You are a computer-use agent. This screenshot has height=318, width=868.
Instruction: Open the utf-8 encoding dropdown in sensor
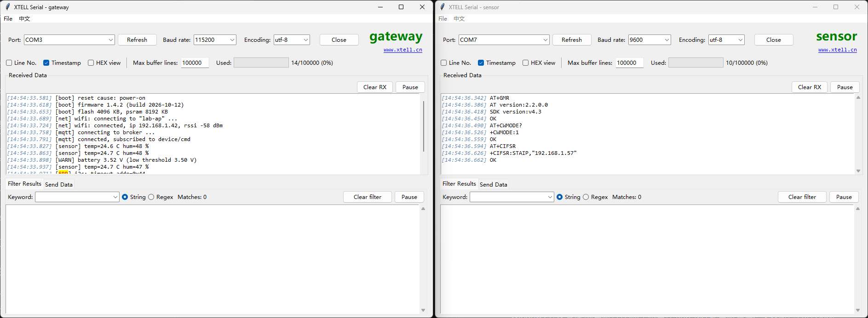tap(741, 40)
